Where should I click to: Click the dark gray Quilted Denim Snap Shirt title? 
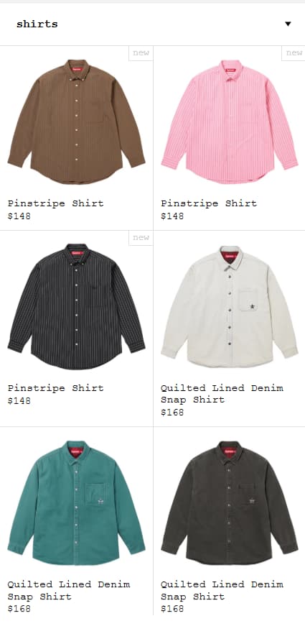pyautogui.click(x=222, y=590)
